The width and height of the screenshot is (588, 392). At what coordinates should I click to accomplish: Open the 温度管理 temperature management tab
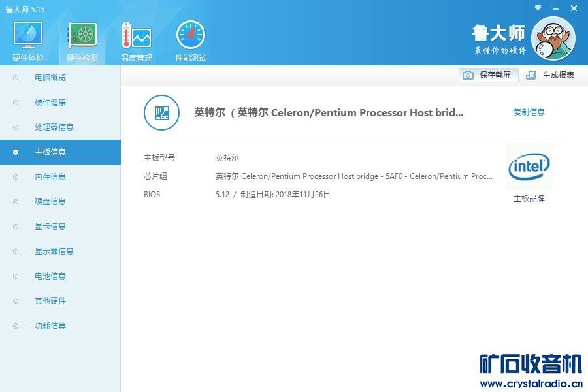137,41
